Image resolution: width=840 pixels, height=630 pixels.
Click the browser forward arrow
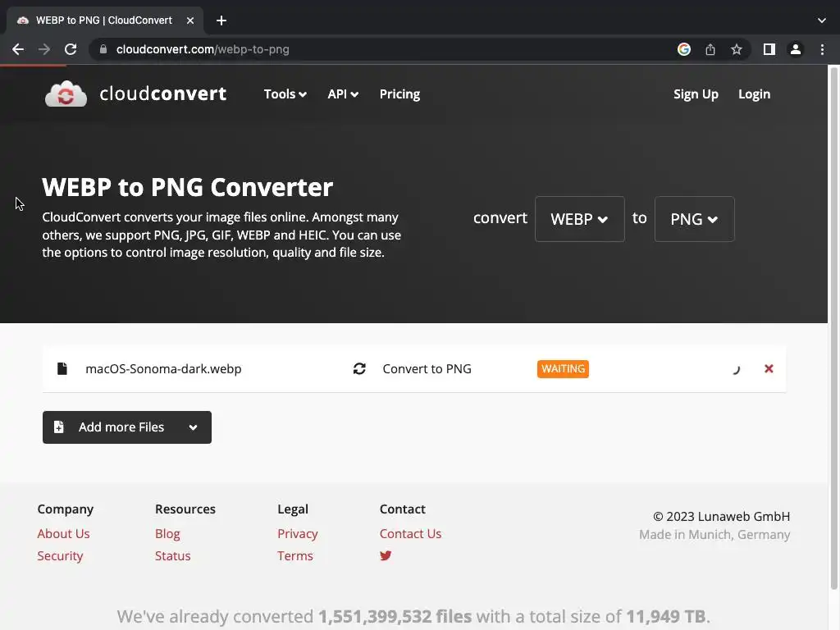click(x=44, y=49)
